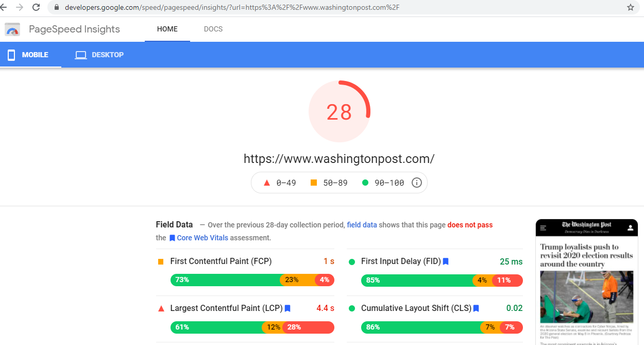Click the red 'does not pass' text
The image size is (644, 345).
(470, 225)
